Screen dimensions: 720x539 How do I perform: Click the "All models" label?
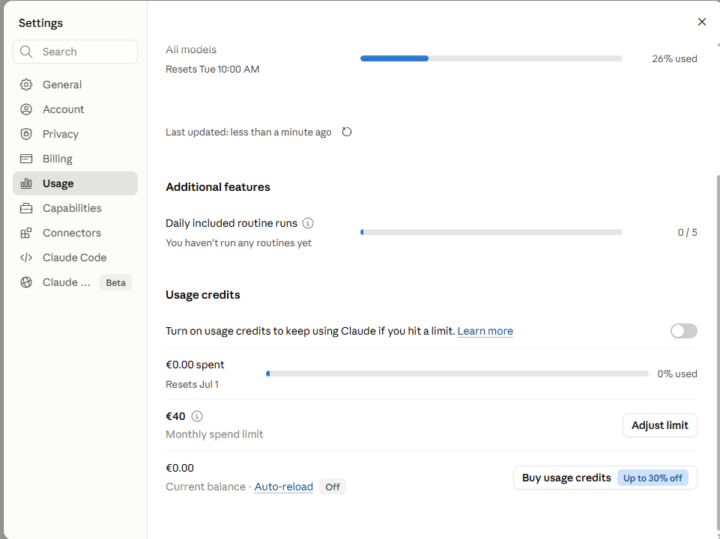point(191,50)
